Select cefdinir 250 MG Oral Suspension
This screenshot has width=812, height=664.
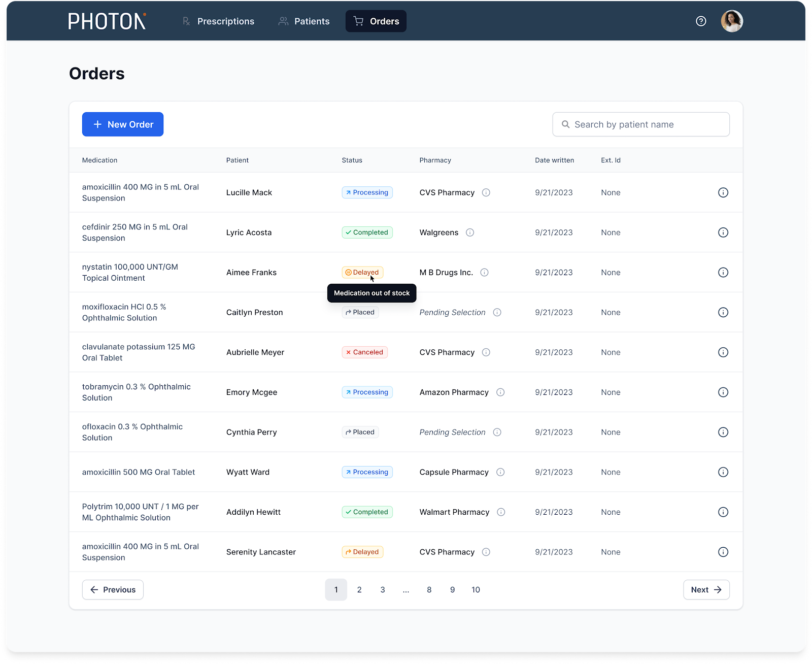[x=135, y=233]
